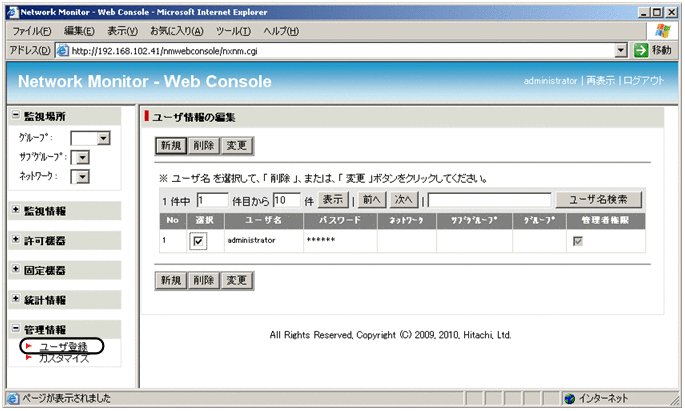
Task: Open the ヘルプ(H) menu
Action: (281, 31)
